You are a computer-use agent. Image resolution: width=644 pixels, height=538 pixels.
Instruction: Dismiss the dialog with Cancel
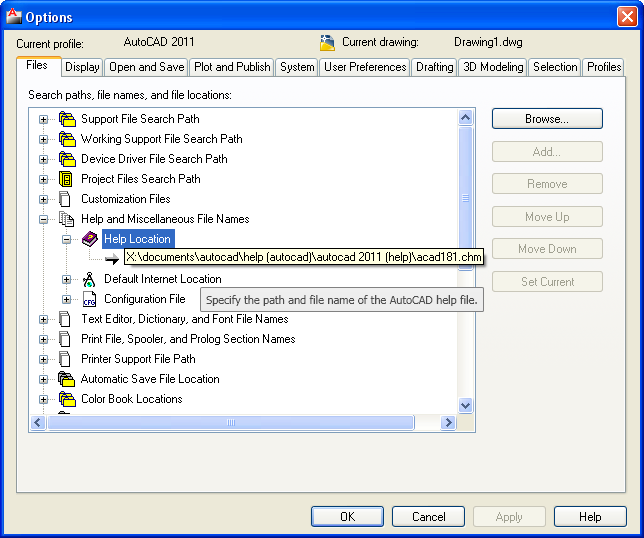coord(428,517)
